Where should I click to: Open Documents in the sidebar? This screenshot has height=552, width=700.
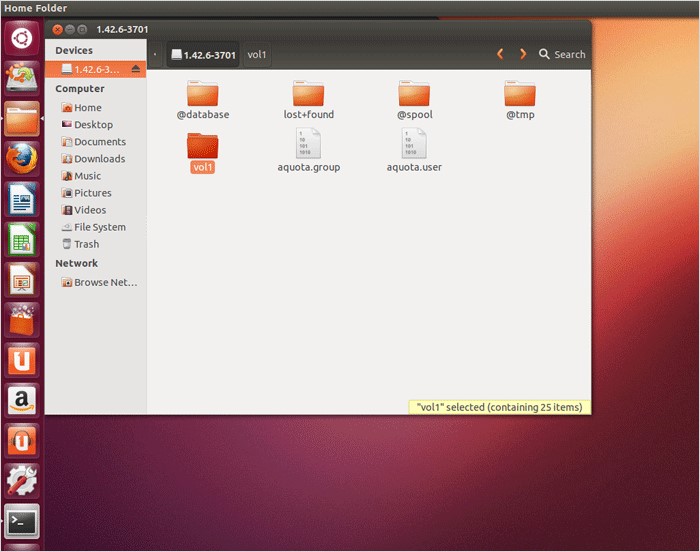click(96, 142)
